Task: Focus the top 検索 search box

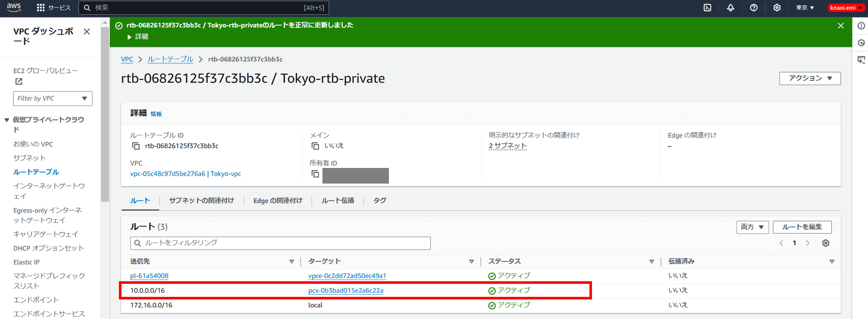Action: (x=204, y=8)
